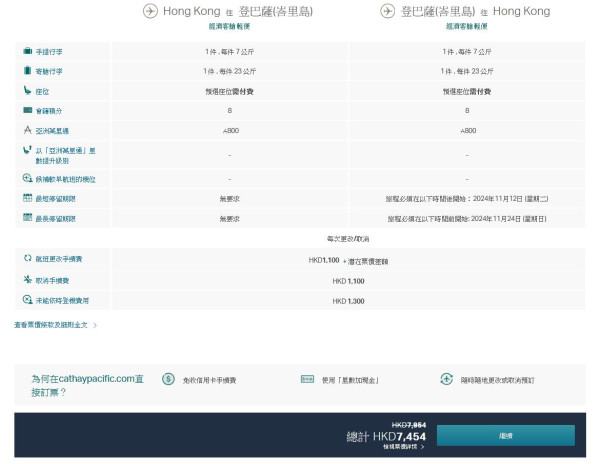
Task: Click the cabin baggage (手提行李) suitcase icon
Action: (27, 51)
